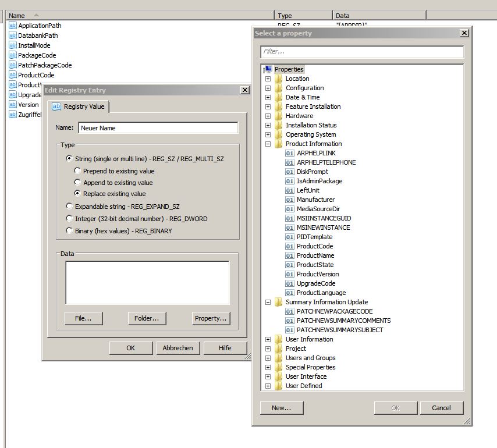The height and width of the screenshot is (448, 497).
Task: Expand the User Interface folder
Action: coord(268,376)
